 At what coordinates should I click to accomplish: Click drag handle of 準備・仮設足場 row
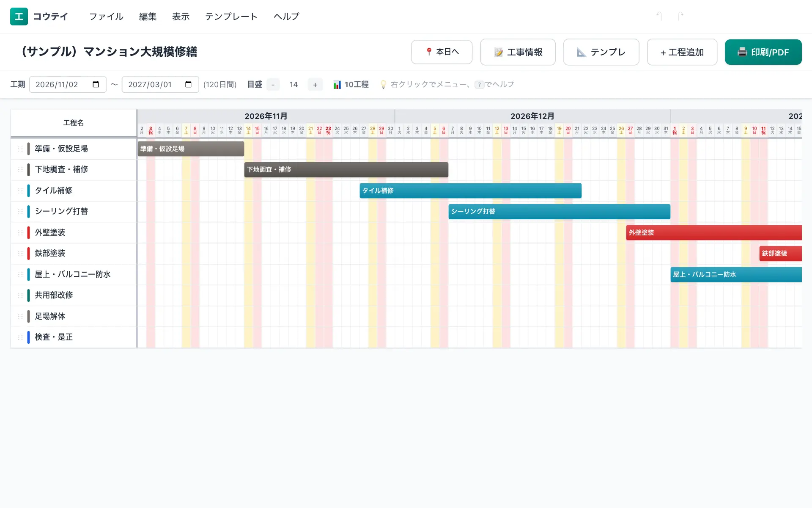point(20,149)
